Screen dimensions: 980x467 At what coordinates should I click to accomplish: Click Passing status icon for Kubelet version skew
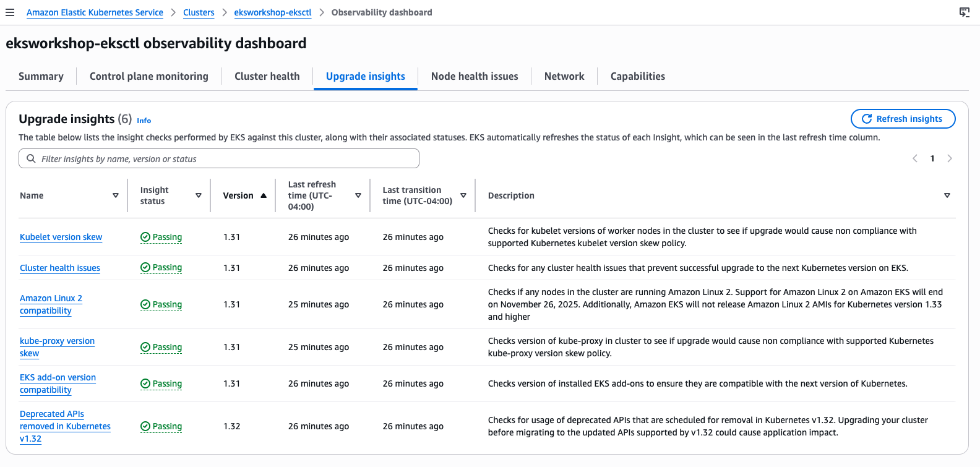145,237
